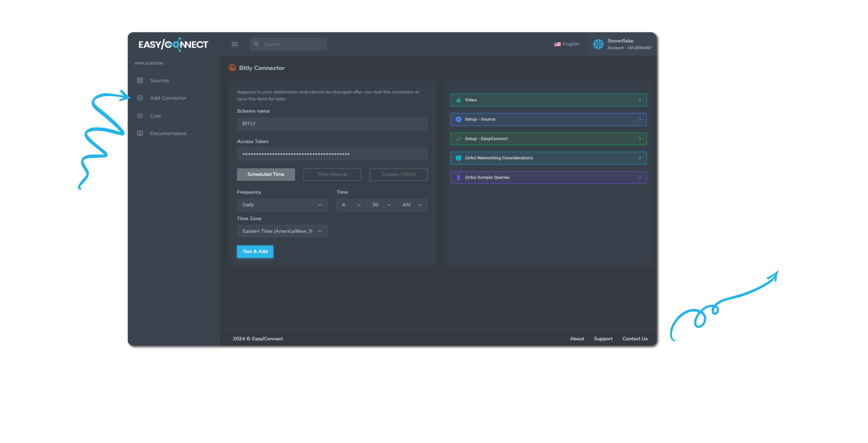Screen dimensions: 868x443
Task: Open the Video help section
Action: tap(548, 100)
